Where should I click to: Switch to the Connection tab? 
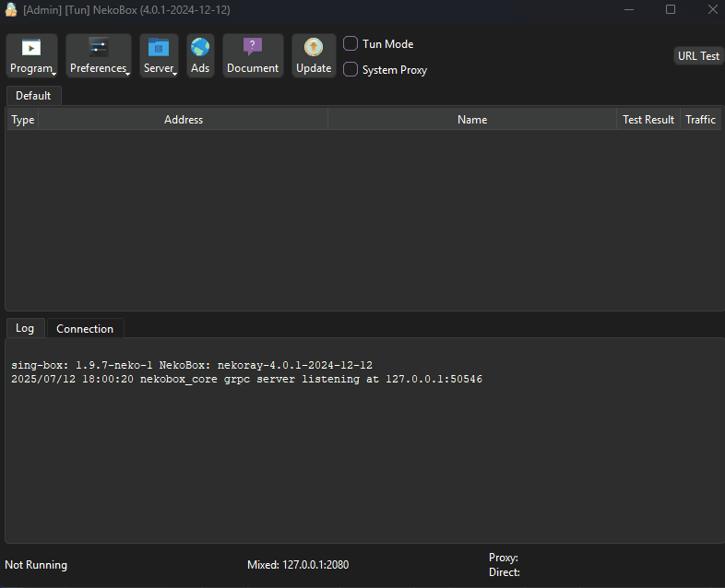(x=85, y=329)
